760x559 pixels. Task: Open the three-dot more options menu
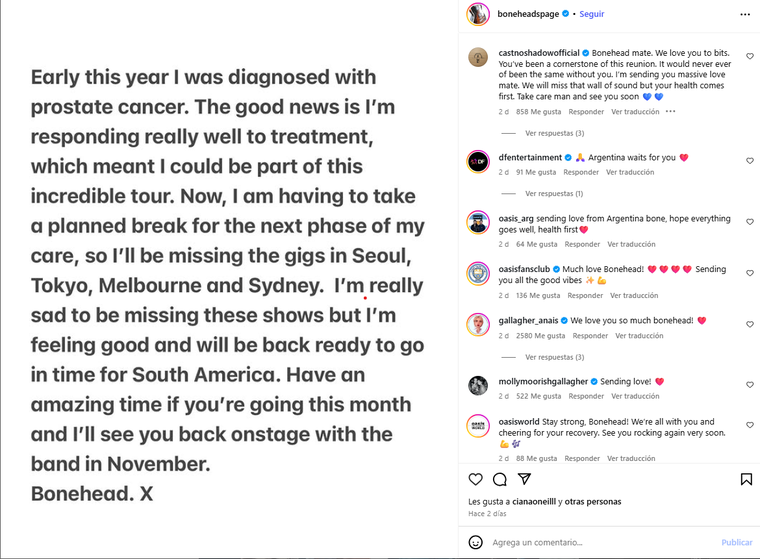pyautogui.click(x=745, y=14)
